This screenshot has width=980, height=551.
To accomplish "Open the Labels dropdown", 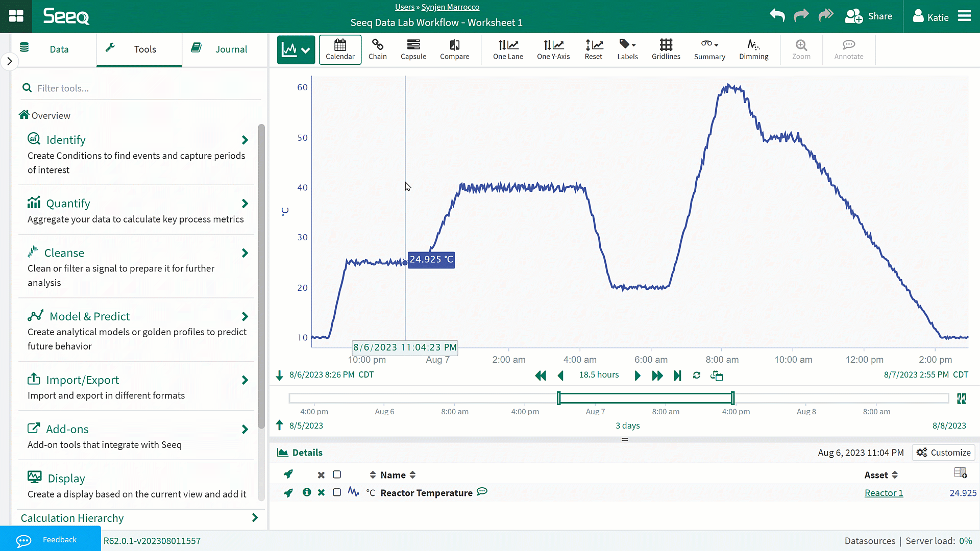I will pos(627,49).
